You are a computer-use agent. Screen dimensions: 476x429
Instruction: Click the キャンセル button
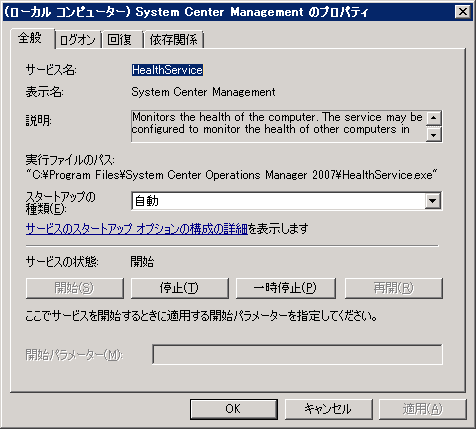coord(328,409)
